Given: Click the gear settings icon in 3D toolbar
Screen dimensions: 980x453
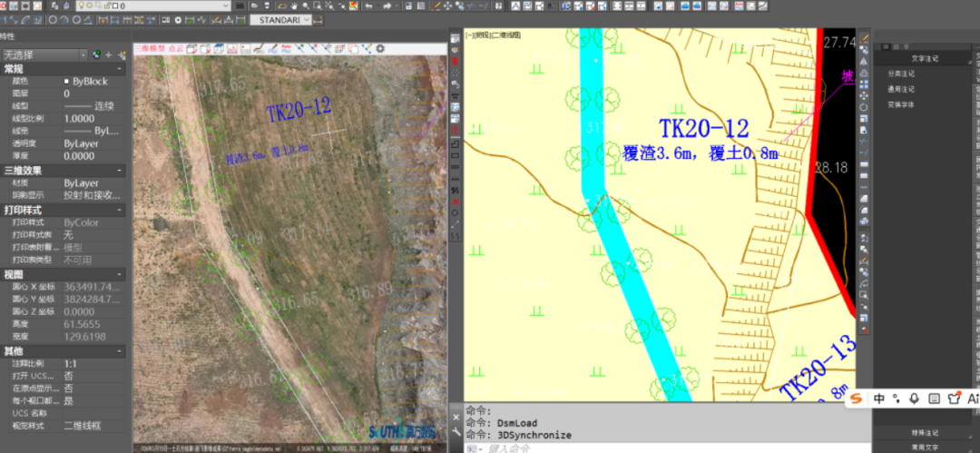Looking at the screenshot, I should [380, 48].
